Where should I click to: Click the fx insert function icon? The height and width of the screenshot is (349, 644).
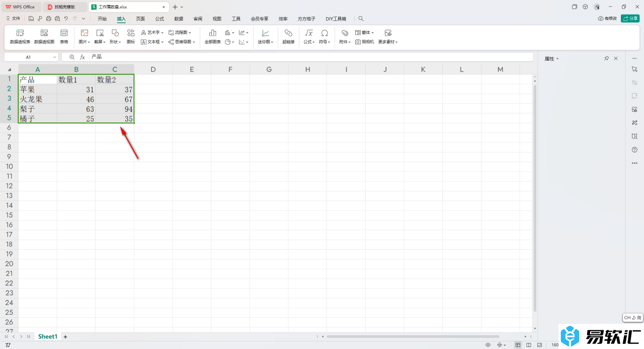(x=82, y=57)
